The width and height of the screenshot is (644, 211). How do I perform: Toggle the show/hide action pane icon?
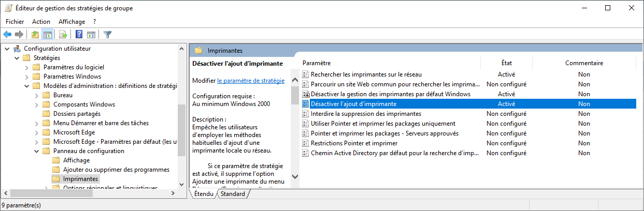click(91, 35)
